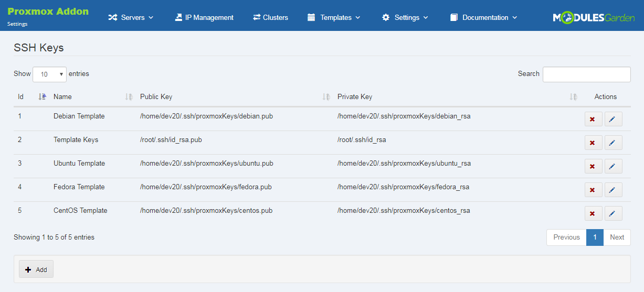Screen dimensions: 644x292
Task: Select the Debian Template name cell
Action: 79,116
